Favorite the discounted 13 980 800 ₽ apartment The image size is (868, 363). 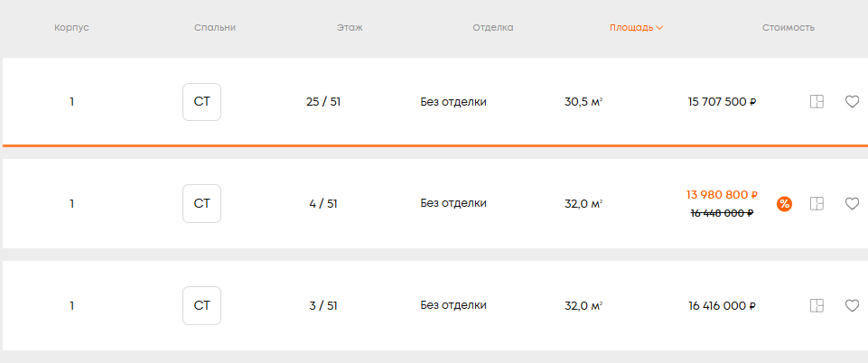[x=852, y=204]
